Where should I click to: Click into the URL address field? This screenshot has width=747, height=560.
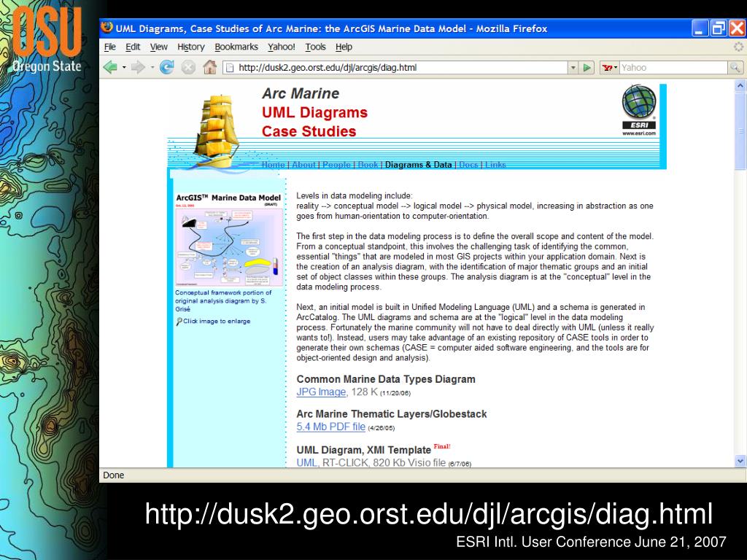click(x=403, y=68)
